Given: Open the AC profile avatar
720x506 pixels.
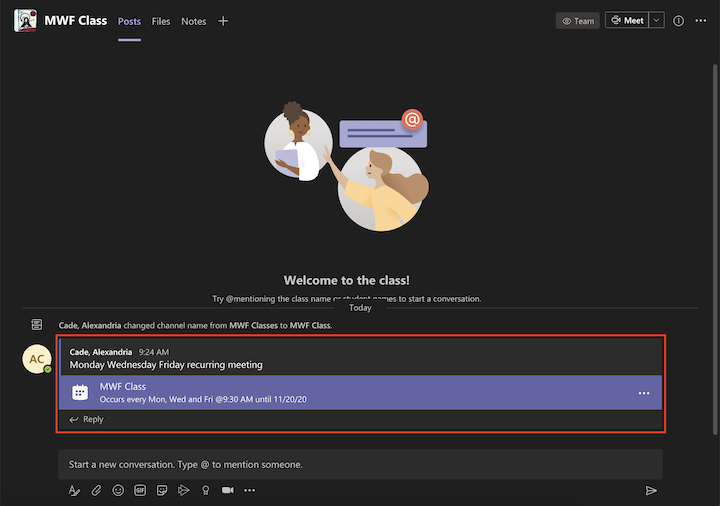Looking at the screenshot, I should click(x=37, y=359).
